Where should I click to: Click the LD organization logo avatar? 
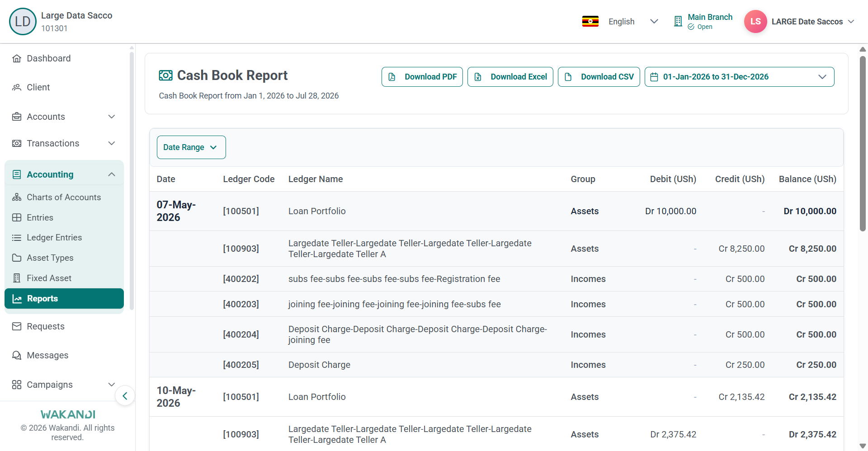tap(23, 21)
